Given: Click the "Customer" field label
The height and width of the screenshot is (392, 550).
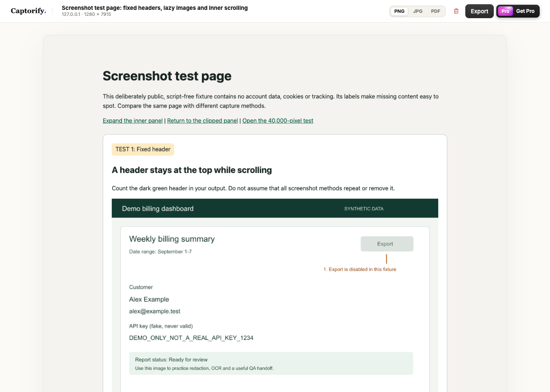Looking at the screenshot, I should pos(141,287).
